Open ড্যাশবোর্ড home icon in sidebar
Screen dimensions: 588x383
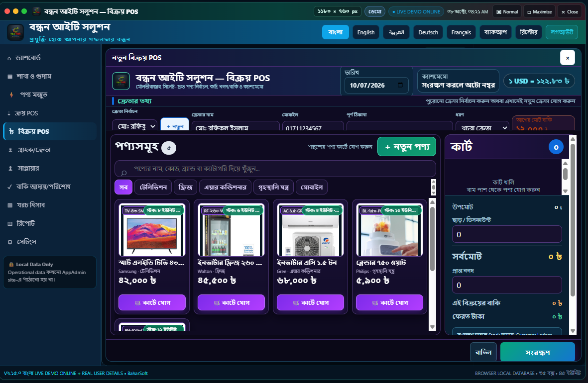[9, 59]
